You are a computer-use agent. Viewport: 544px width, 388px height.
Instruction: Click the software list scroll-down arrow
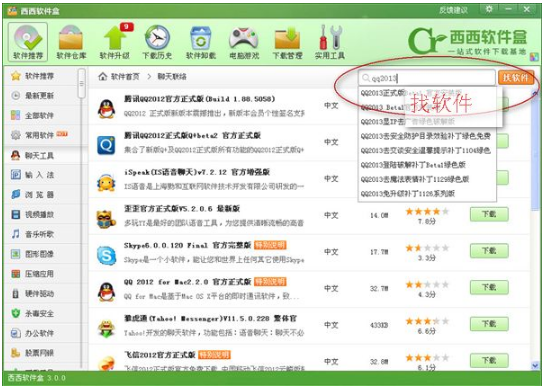point(535,365)
